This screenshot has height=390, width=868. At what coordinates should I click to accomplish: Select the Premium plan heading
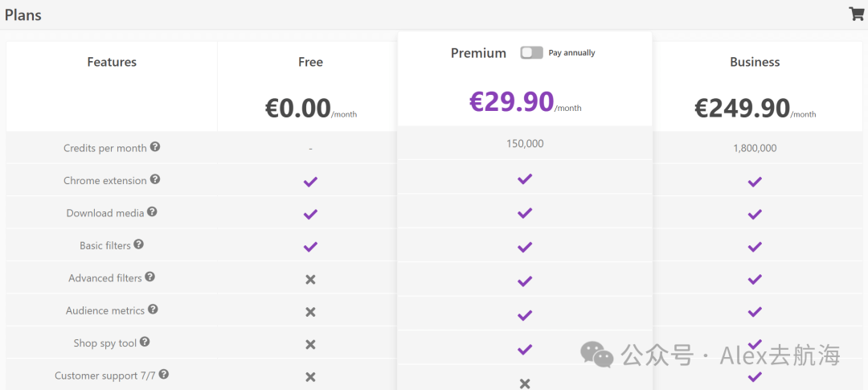(478, 53)
